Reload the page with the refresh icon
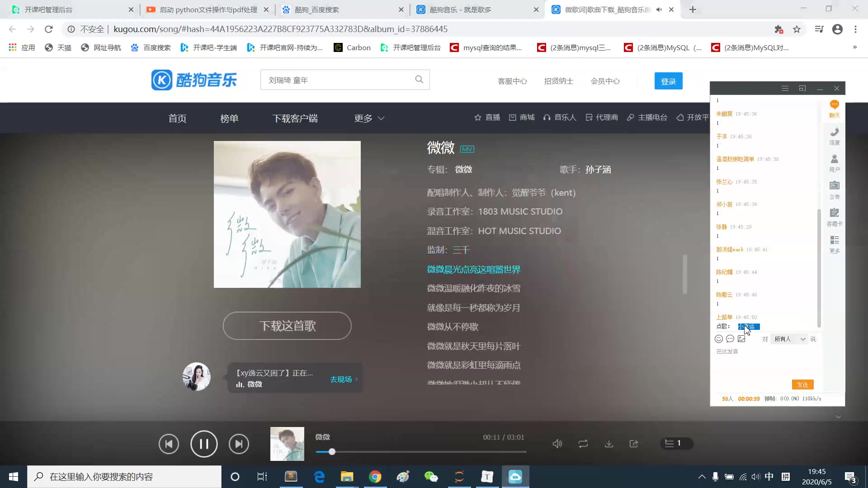The height and width of the screenshot is (488, 868). [x=49, y=29]
